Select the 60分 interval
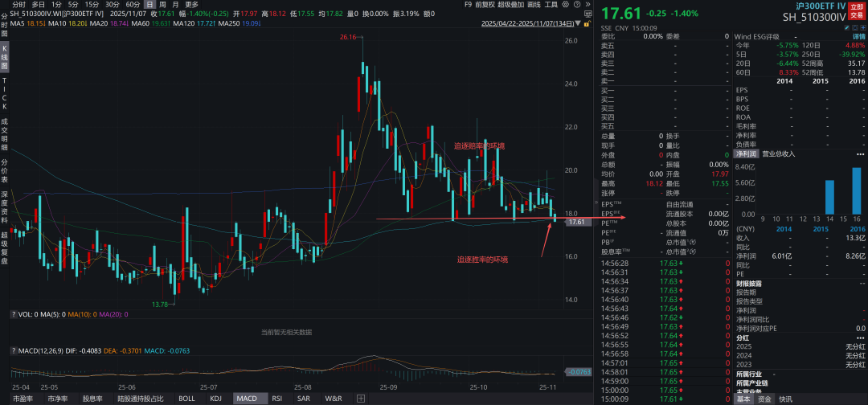 click(x=133, y=5)
